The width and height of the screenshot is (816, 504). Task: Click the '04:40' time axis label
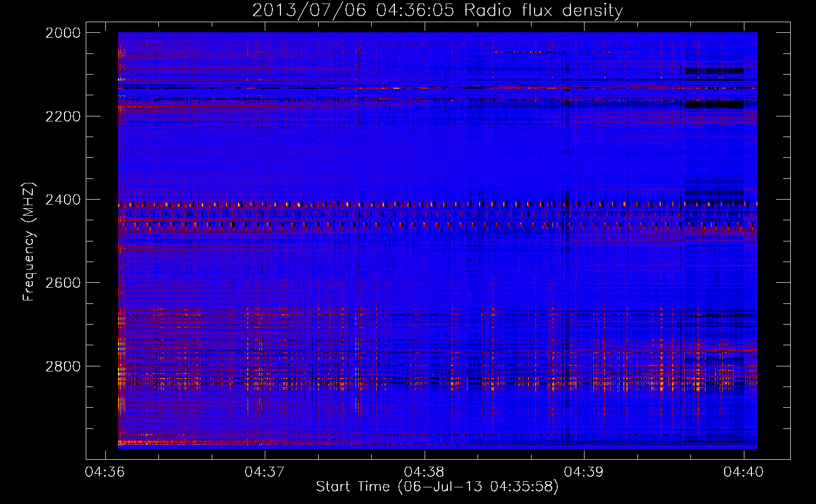click(743, 472)
